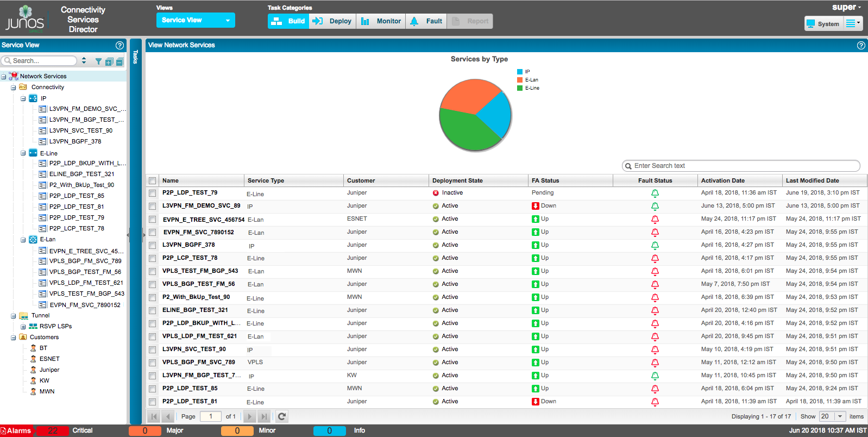
Task: Open help for View Network Services panel
Action: [861, 45]
